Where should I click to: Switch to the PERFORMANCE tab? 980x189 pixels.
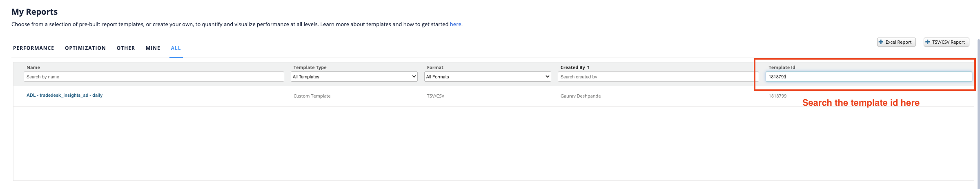[33, 48]
